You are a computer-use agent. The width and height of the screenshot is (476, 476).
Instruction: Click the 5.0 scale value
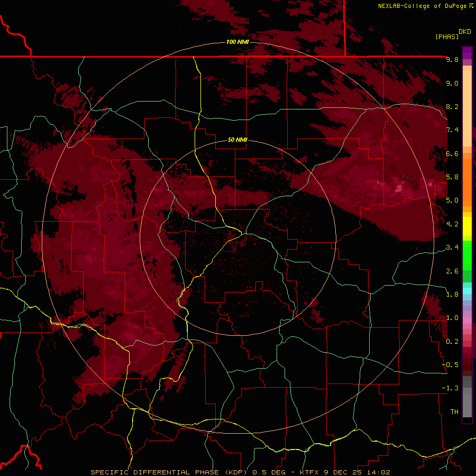pos(452,200)
